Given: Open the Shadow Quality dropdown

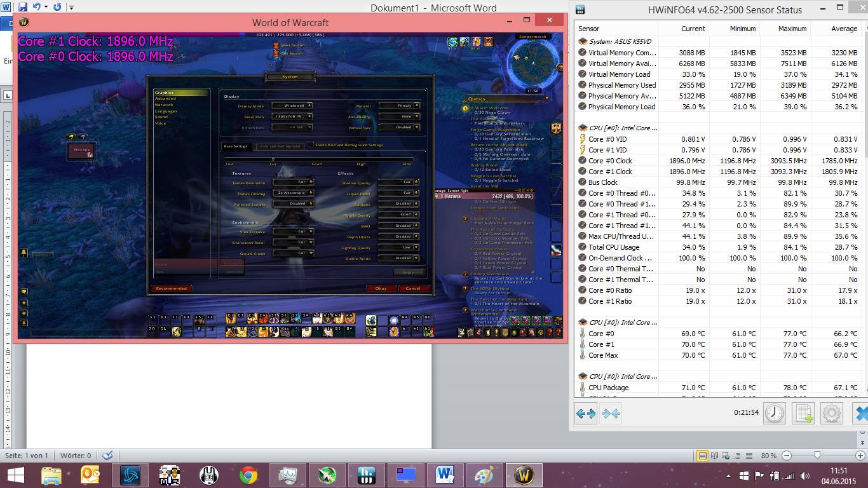Looking at the screenshot, I should [399, 182].
